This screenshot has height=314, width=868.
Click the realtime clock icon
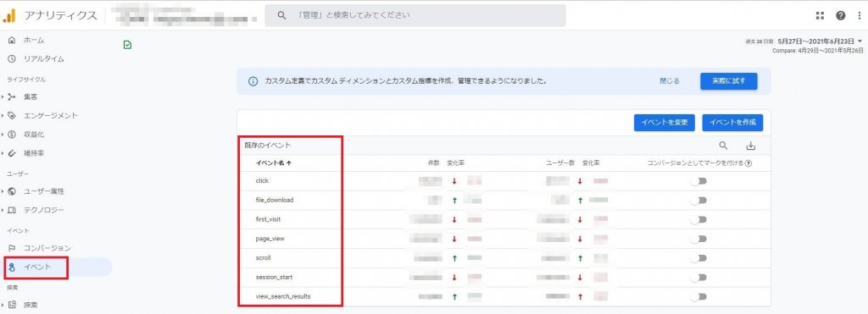(x=12, y=59)
